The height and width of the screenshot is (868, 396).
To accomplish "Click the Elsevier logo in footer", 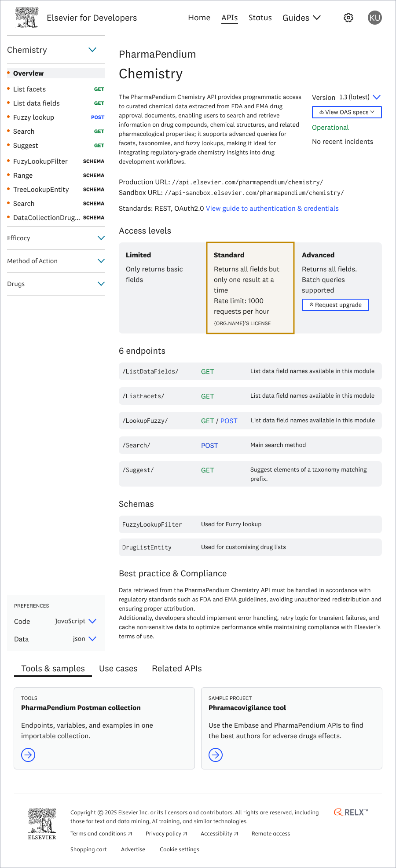I will point(42,824).
